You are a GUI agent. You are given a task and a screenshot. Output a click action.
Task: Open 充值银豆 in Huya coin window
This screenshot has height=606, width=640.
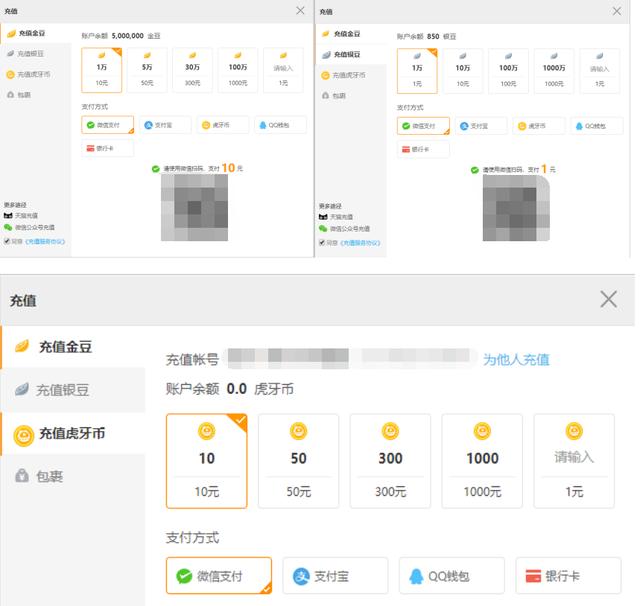(73, 390)
